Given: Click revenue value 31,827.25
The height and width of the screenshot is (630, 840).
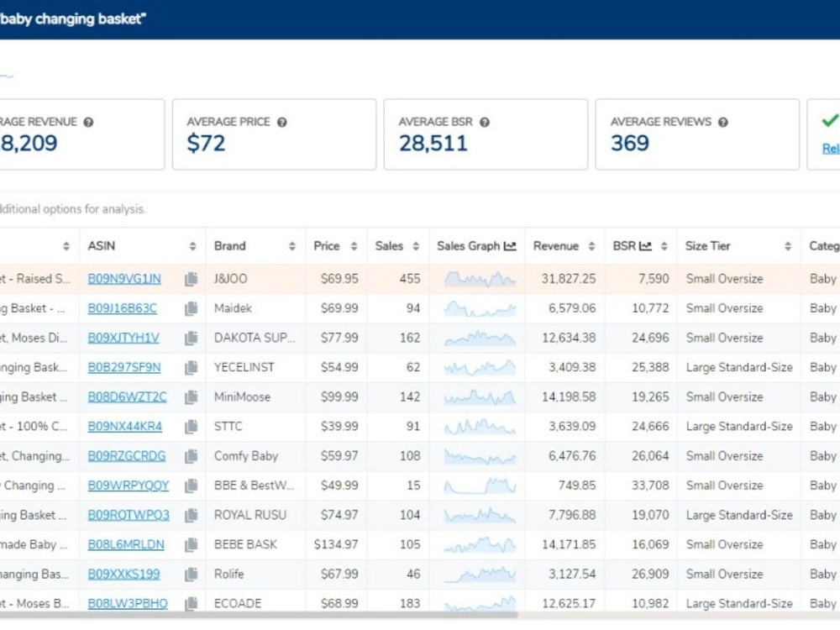Looking at the screenshot, I should click(569, 279).
